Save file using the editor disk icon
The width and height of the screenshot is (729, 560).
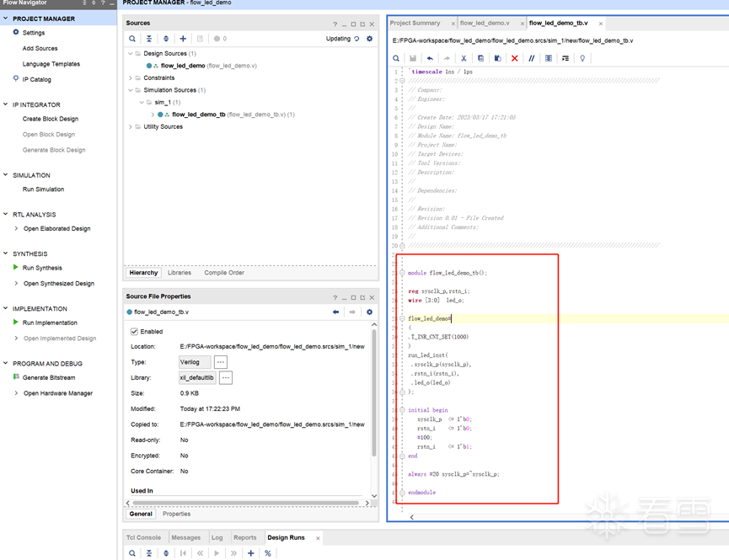(x=413, y=58)
